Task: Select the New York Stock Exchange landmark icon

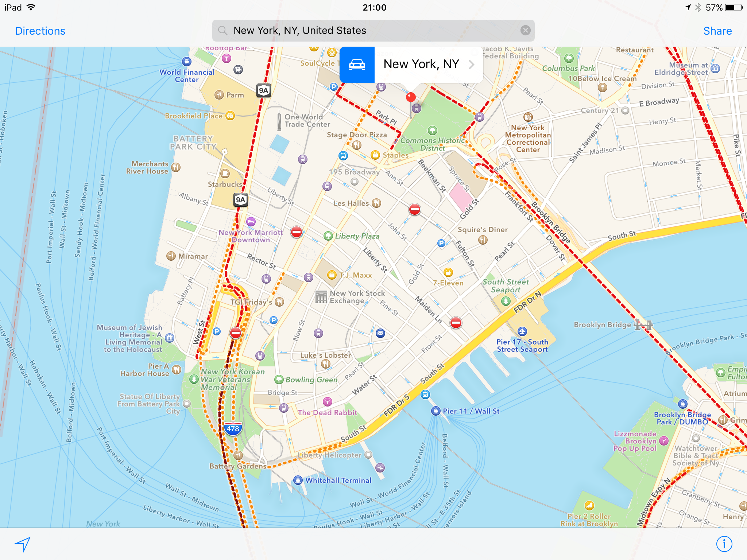Action: coord(321,297)
